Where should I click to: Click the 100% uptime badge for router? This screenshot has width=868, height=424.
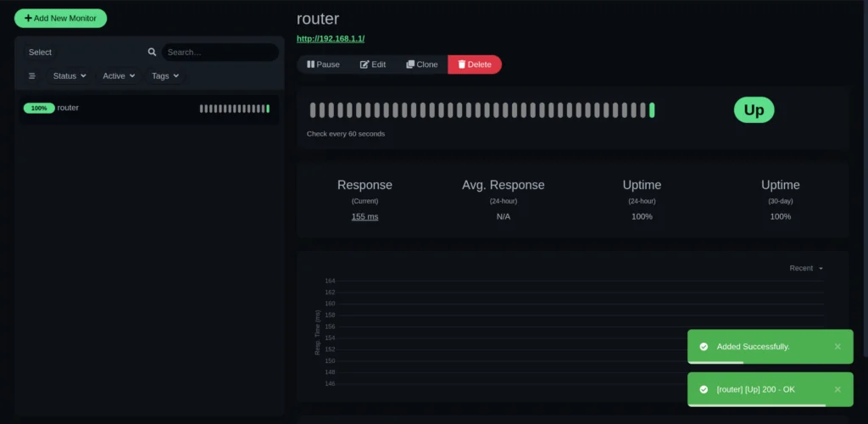[39, 109]
